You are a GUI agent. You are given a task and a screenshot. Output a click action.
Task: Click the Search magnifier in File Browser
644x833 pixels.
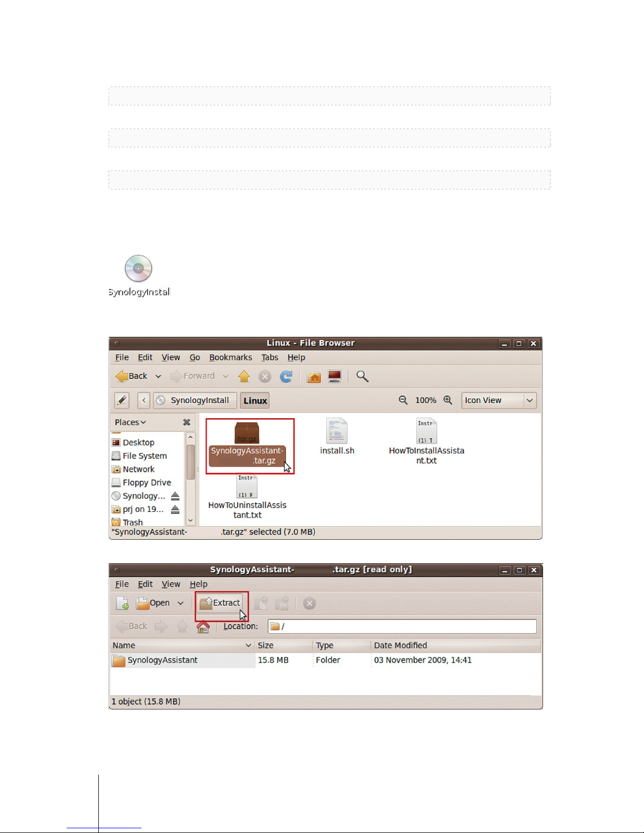pos(362,376)
